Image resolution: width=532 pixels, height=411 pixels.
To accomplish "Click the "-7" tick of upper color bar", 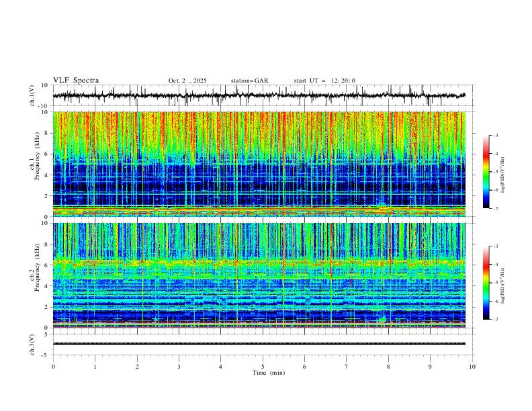I will 496,208.
